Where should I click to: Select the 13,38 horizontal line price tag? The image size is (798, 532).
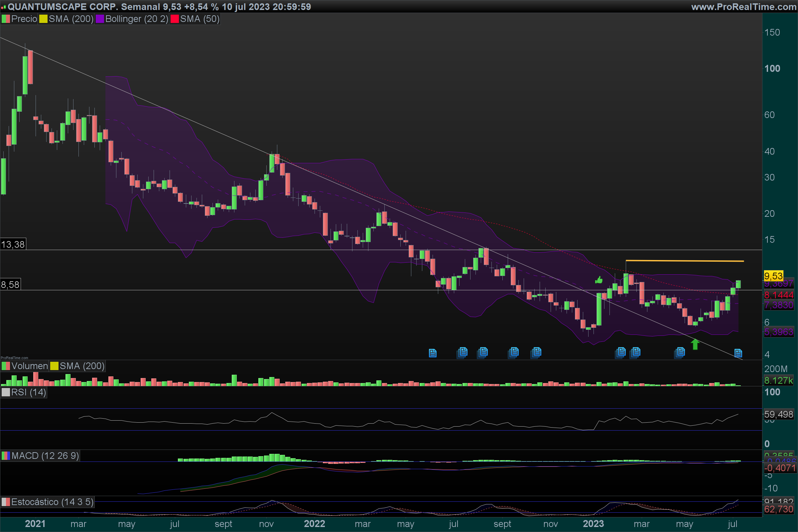(13, 244)
